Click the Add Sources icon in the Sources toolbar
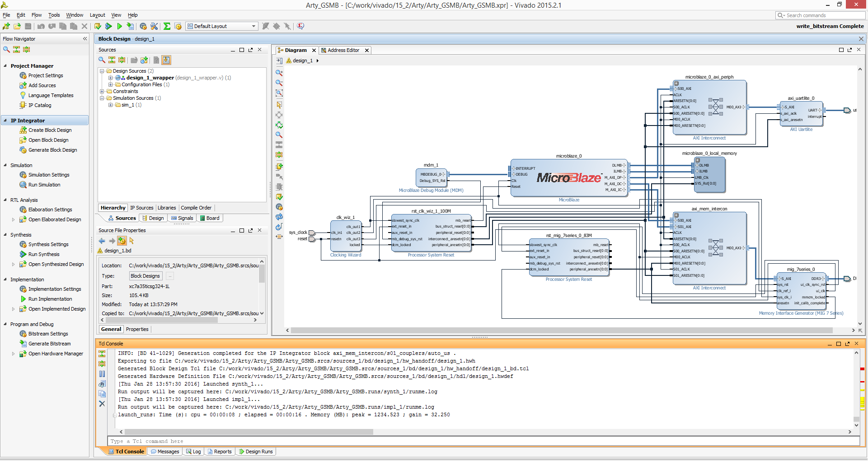The height and width of the screenshot is (461, 868). pos(144,60)
